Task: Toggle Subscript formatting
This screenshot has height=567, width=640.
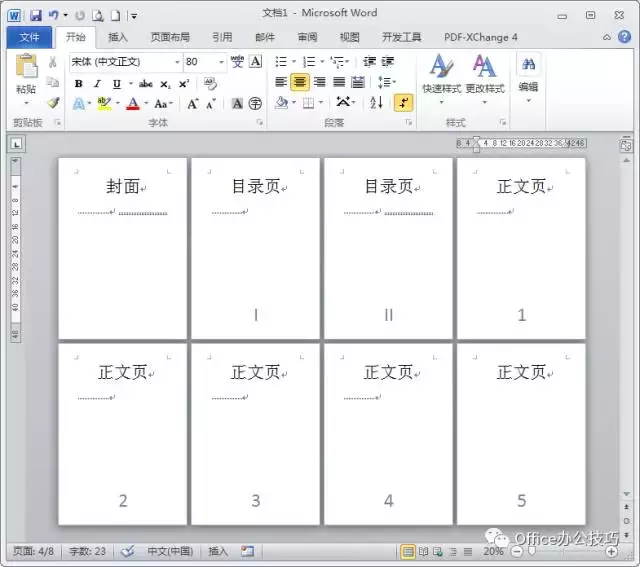Action: click(x=165, y=84)
